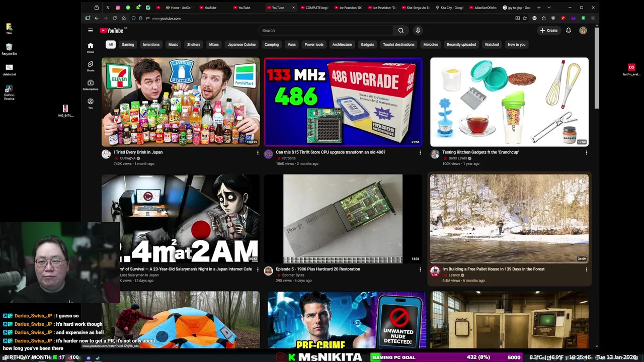Start voice search with microphone icon
The width and height of the screenshot is (644, 362).
pyautogui.click(x=418, y=31)
